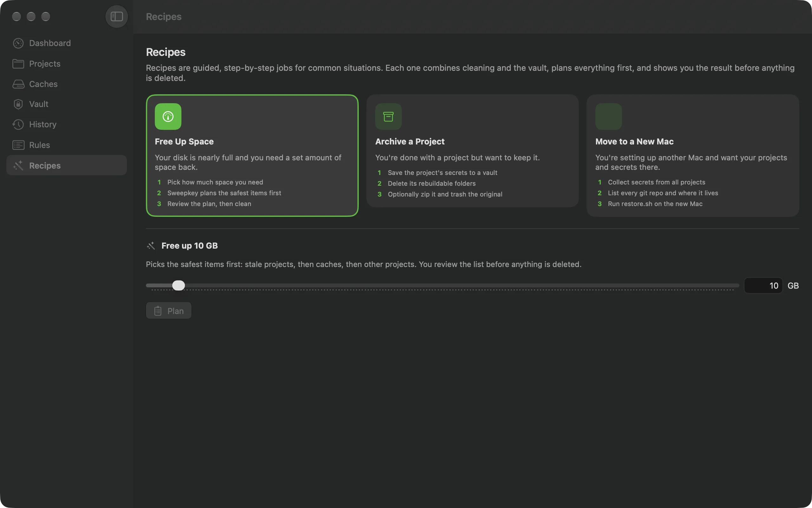Click the 'Free up 10 GB' heading
The image size is (812, 508).
pos(190,246)
